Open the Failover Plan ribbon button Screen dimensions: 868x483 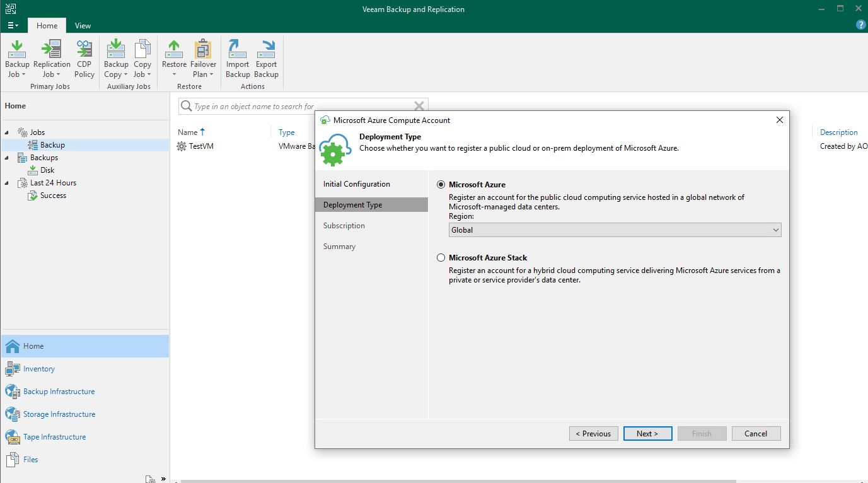click(203, 58)
